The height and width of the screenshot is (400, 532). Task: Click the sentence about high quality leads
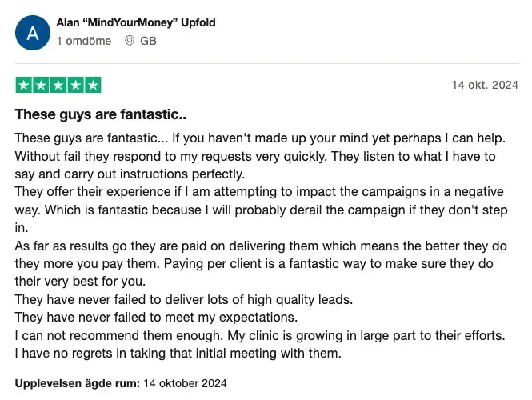184,300
